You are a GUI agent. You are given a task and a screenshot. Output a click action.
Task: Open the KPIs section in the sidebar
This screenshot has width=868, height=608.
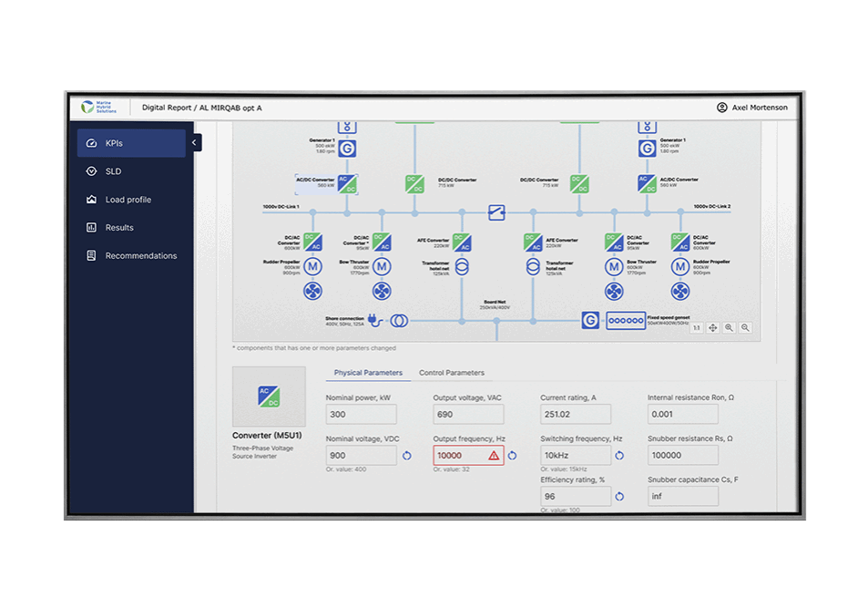(x=131, y=143)
